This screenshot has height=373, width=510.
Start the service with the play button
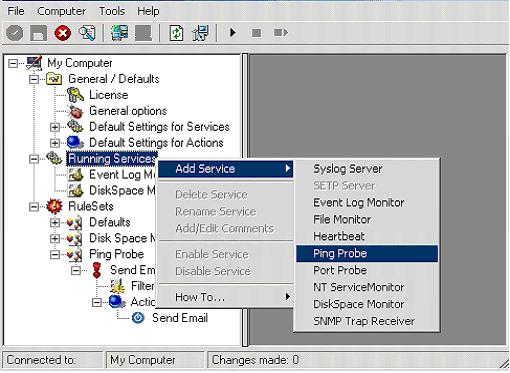[x=233, y=33]
